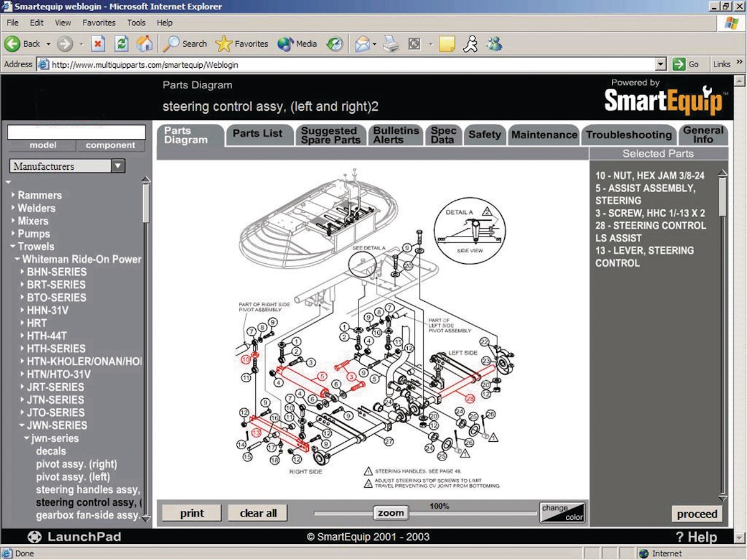Click the Home icon
Image resolution: width=747 pixels, height=560 pixels.
click(145, 44)
